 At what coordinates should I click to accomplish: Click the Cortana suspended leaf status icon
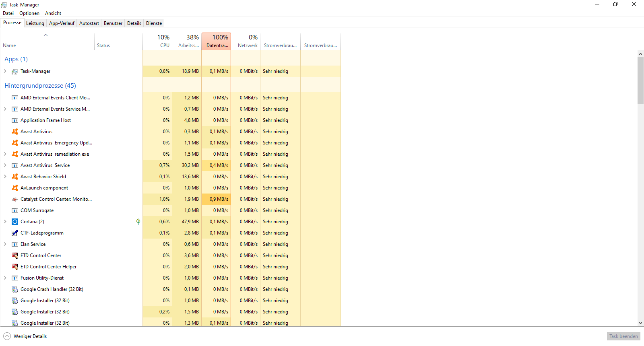point(138,222)
